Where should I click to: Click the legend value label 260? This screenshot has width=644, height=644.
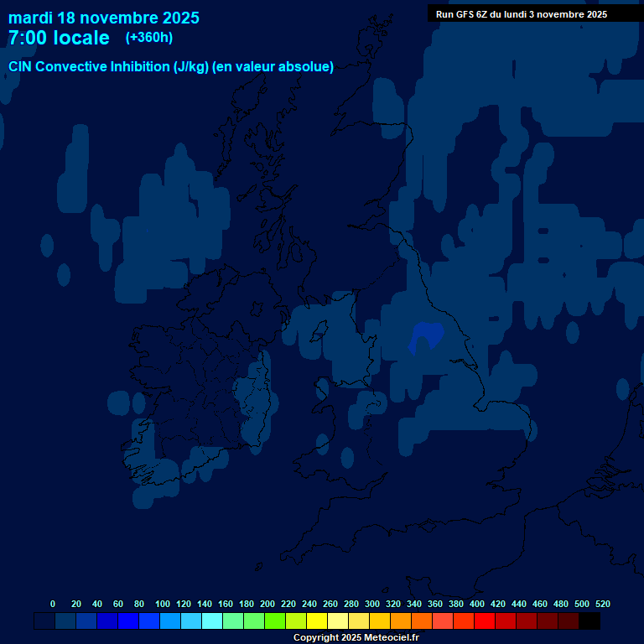(330, 604)
